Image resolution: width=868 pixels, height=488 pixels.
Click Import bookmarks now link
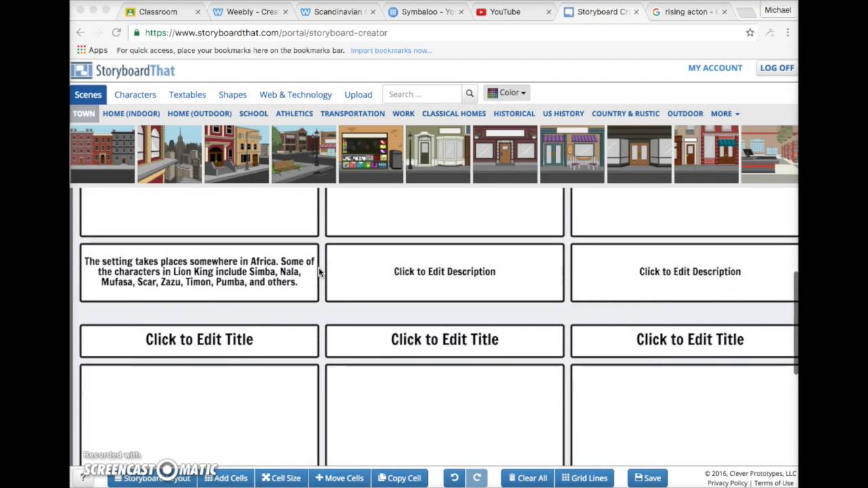(391, 50)
